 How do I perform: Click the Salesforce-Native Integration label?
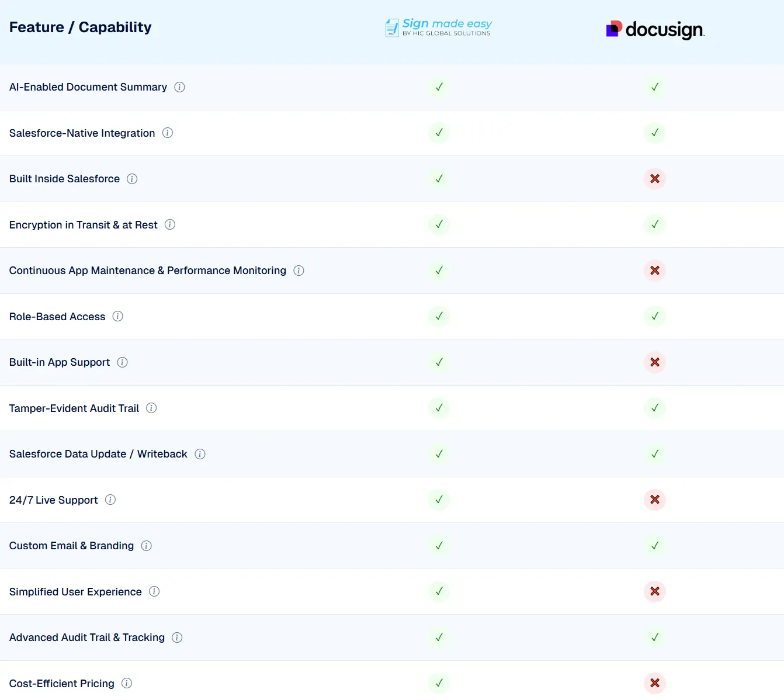coord(82,133)
